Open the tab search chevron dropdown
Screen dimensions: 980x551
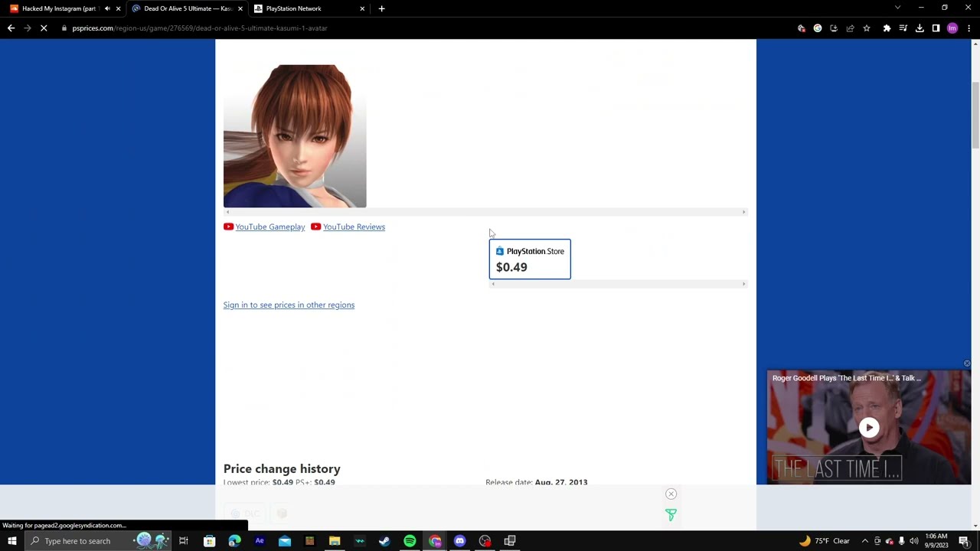pos(897,8)
